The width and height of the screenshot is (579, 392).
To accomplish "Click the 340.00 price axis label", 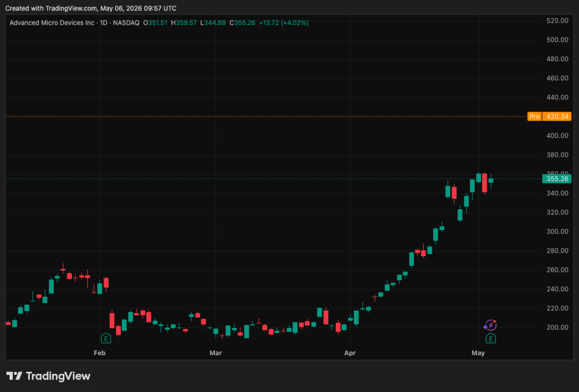I will coord(557,193).
